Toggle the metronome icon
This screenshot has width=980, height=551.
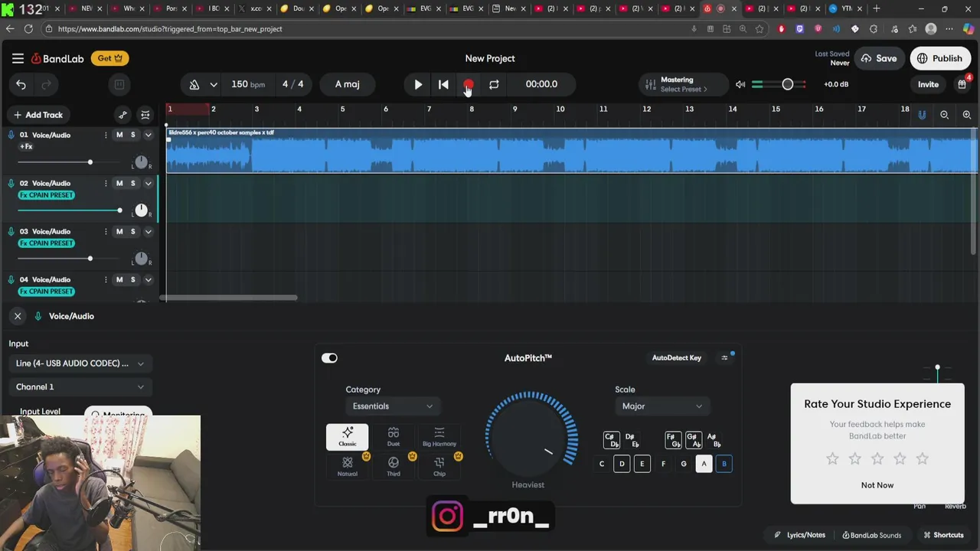click(x=194, y=84)
